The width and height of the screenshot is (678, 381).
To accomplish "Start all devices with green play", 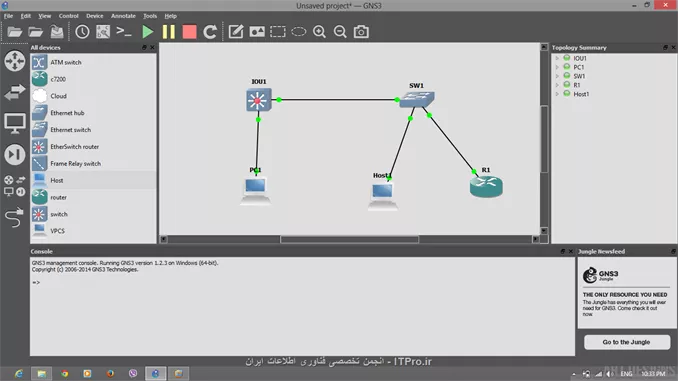I will pos(147,32).
